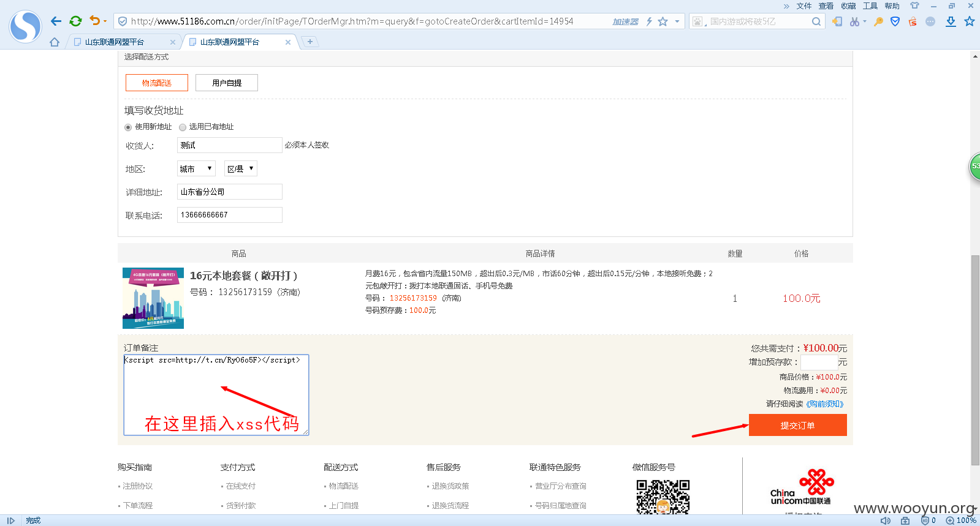
Task: Open favorites star at toolbar end
Action: [x=969, y=21]
